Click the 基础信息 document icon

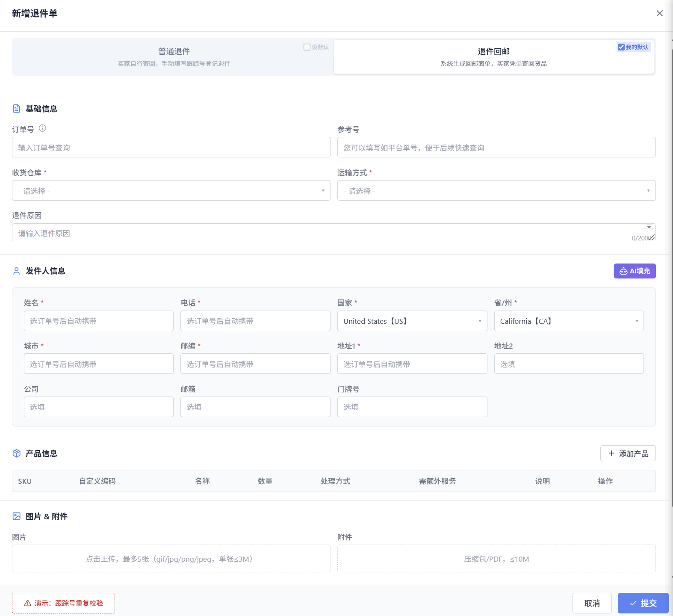17,109
